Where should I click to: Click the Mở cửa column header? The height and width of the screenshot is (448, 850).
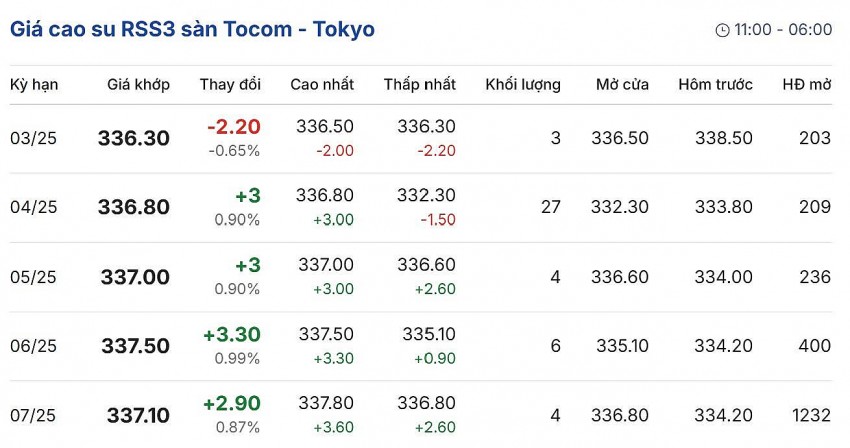click(622, 85)
